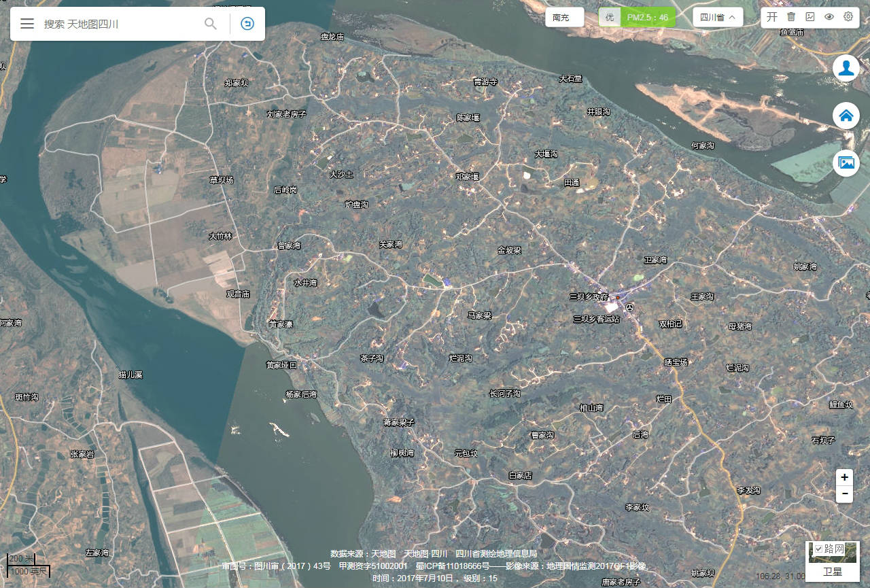Screen dimensions: 870x588
Task: Click the 陈家堰 place label
Action: coord(468,118)
